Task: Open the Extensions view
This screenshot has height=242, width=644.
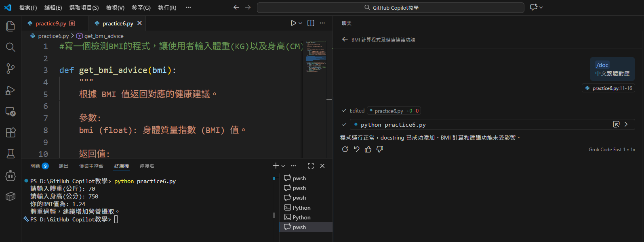Action: tap(11, 132)
